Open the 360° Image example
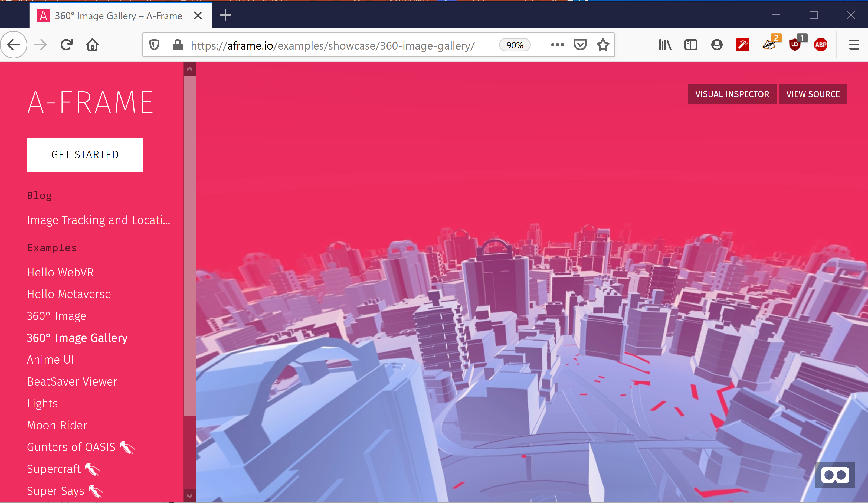Image resolution: width=868 pixels, height=503 pixels. click(57, 316)
